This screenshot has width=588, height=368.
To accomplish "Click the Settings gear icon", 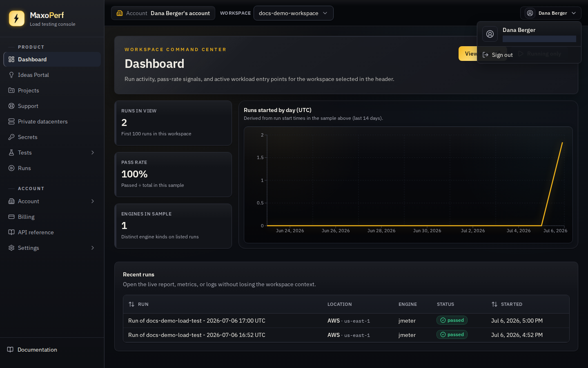I will click(x=11, y=248).
